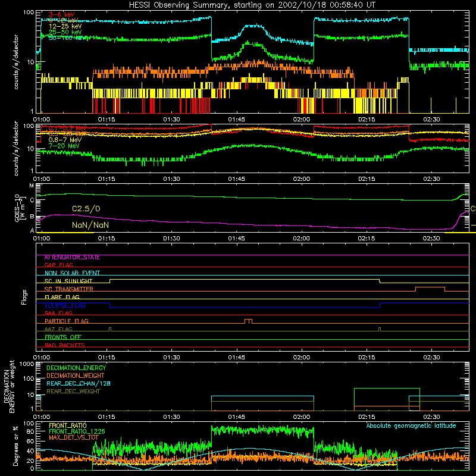This screenshot has height=476, width=476.
Task: Select the FRONTS_OFF flag label
Action: [63, 337]
